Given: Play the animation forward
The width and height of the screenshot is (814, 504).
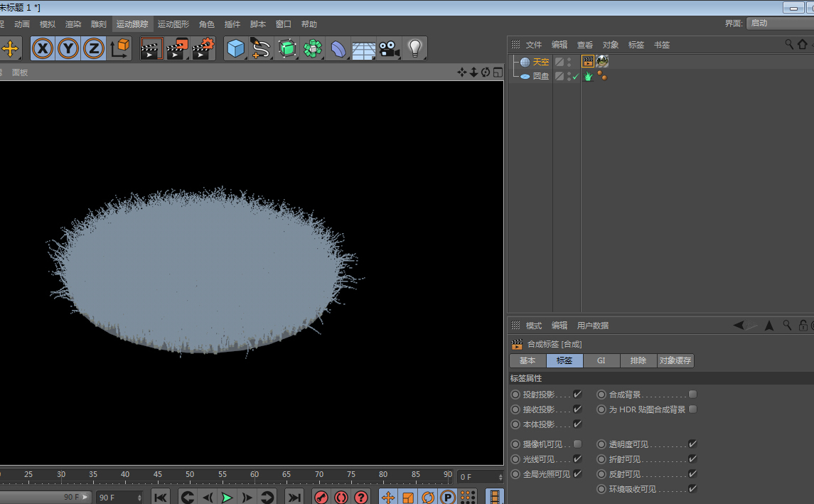Looking at the screenshot, I should point(227,498).
